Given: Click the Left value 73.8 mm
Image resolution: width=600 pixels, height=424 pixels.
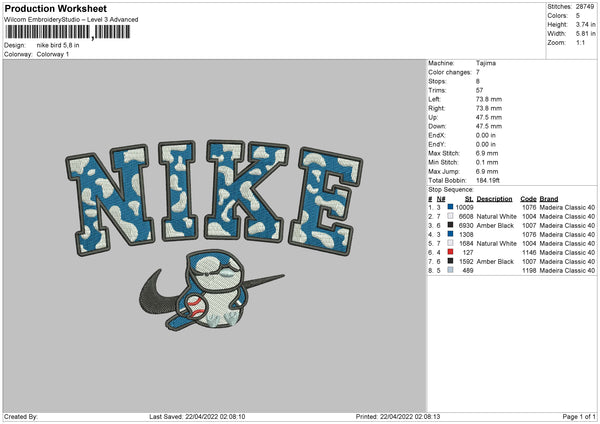Looking at the screenshot, I should click(489, 99).
